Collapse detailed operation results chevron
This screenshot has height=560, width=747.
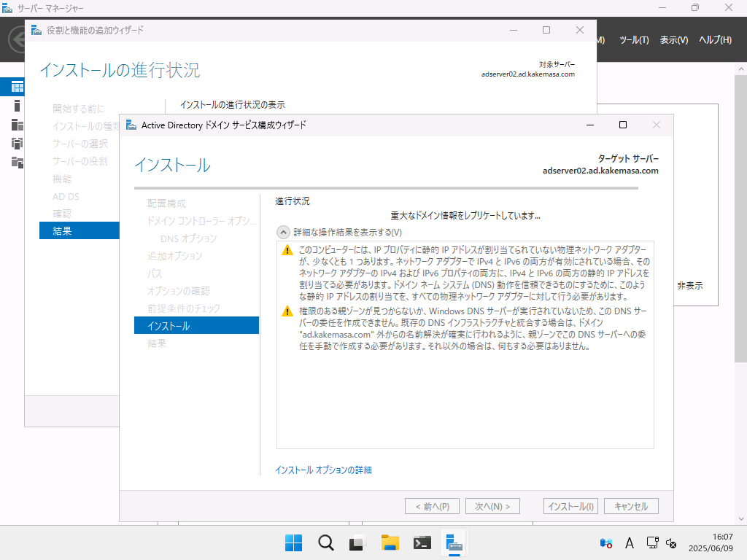pyautogui.click(x=283, y=233)
